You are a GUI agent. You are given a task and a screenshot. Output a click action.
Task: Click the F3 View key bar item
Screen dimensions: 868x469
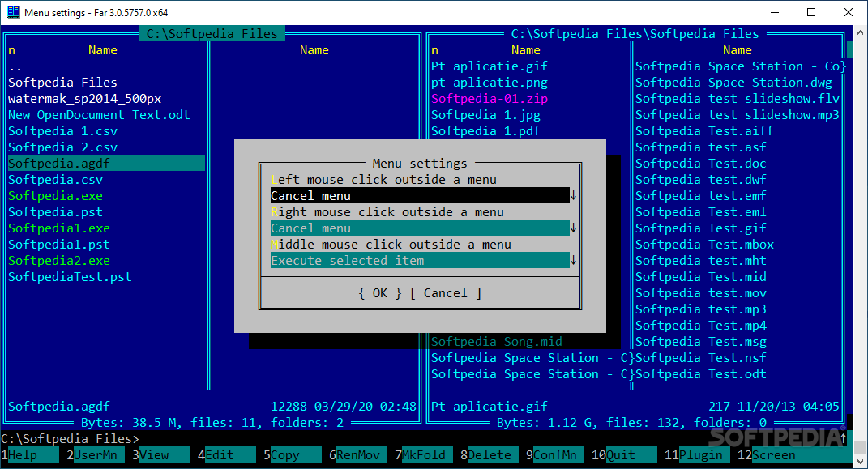pos(161,455)
